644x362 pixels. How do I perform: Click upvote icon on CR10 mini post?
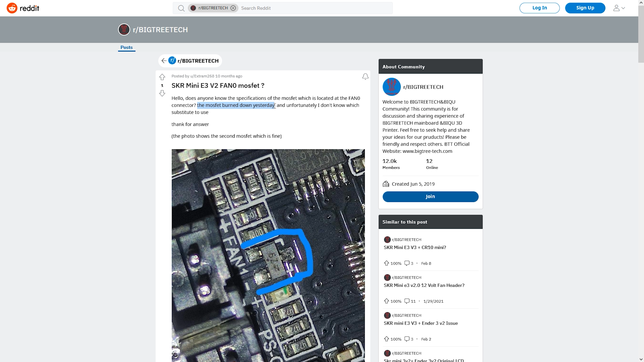point(386,263)
